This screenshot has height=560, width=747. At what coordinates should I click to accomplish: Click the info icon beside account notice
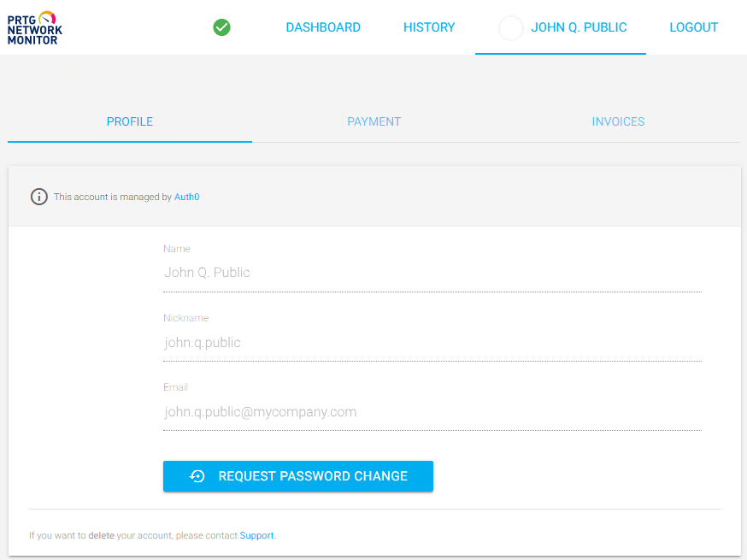click(x=39, y=197)
